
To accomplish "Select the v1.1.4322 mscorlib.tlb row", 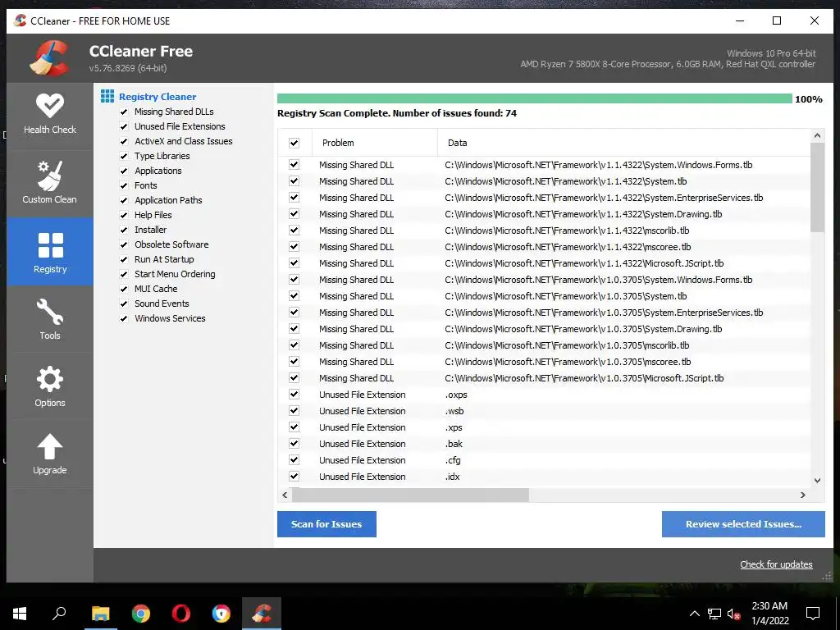I will tap(544, 231).
